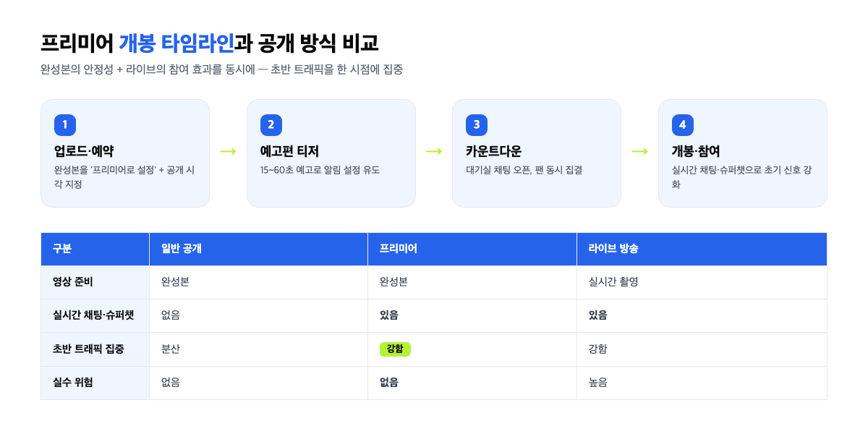Select the 업로드·예약 card heading
Image resolution: width=868 pixels, height=434 pixels.
tap(84, 151)
